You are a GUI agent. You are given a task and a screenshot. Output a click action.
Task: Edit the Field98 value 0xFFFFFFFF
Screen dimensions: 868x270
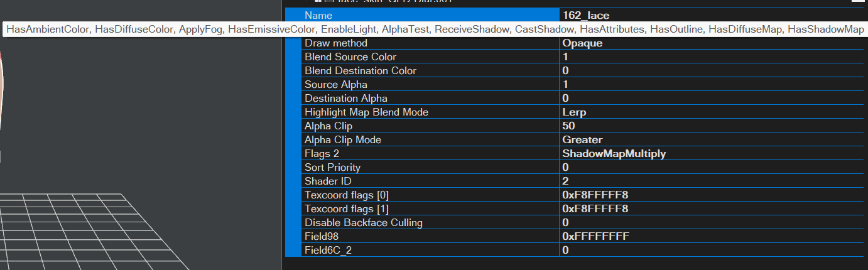pos(713,236)
